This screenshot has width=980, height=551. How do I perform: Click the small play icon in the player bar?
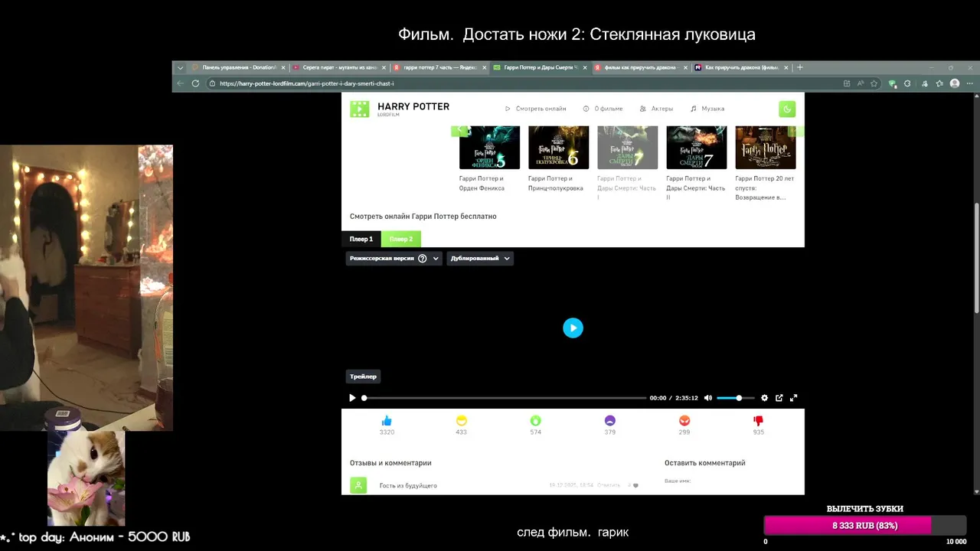[352, 398]
